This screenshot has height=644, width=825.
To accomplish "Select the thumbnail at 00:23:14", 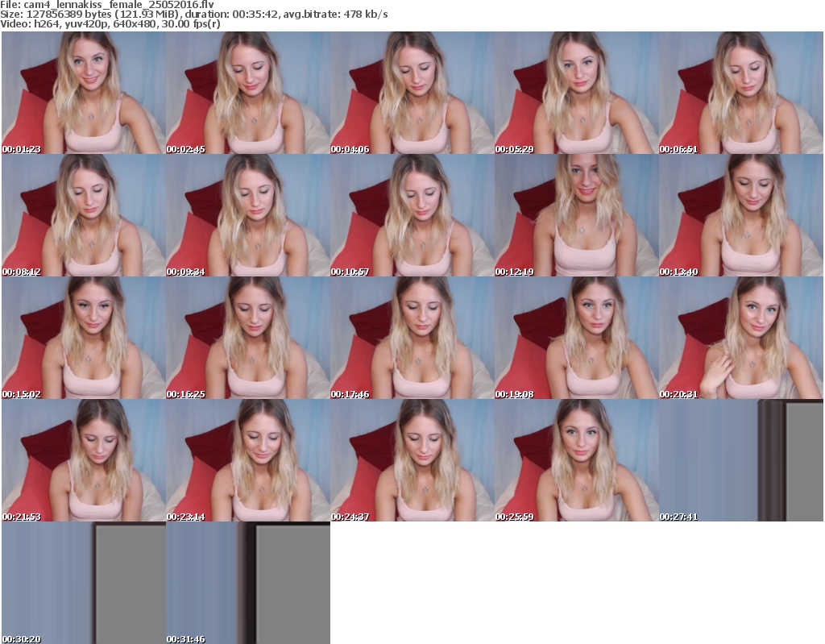I will (x=248, y=460).
